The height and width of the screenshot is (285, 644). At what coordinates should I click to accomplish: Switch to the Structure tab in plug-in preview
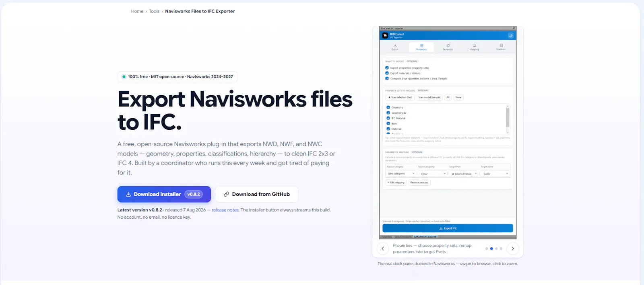pos(501,47)
